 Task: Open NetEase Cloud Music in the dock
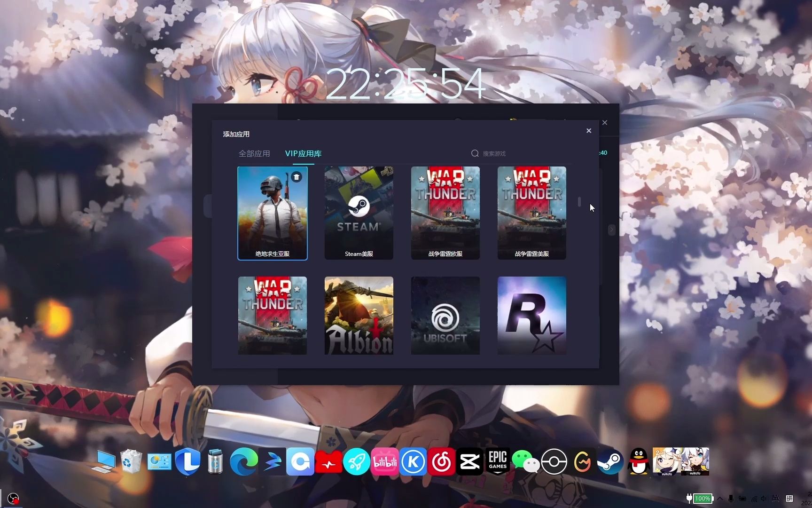(x=441, y=461)
